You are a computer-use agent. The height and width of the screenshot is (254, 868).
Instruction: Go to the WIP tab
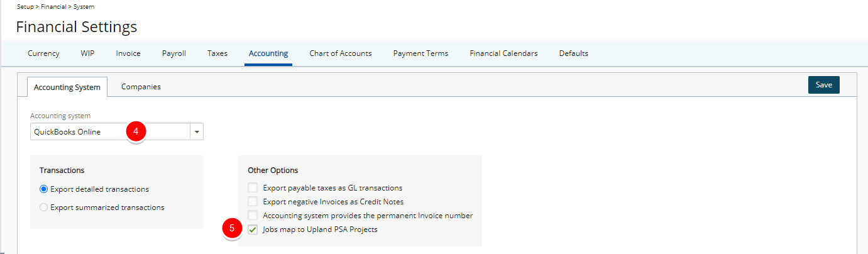point(87,53)
